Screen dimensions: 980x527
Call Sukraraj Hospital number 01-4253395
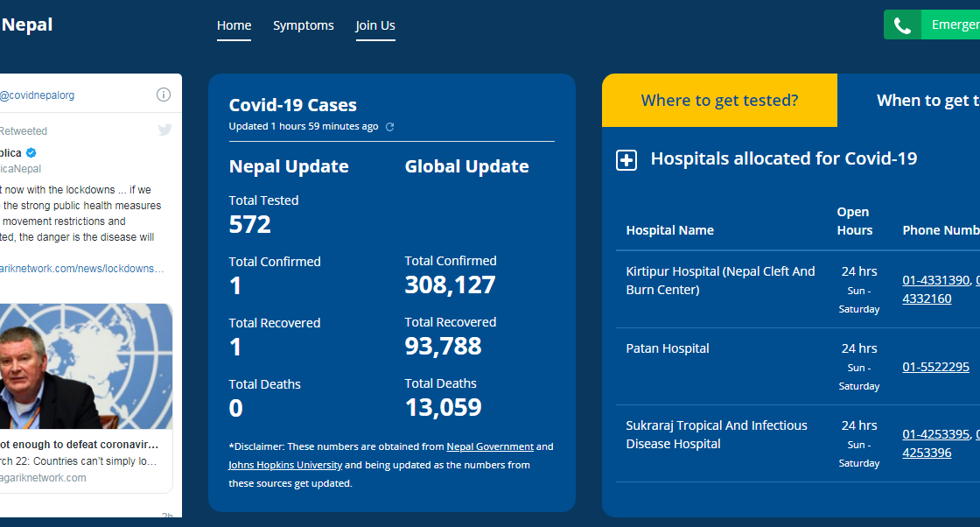click(x=935, y=434)
